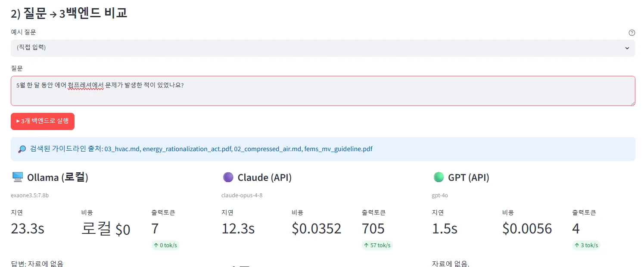The height and width of the screenshot is (267, 644).
Task: Click the 1.5s latency value
Action: coord(445,229)
